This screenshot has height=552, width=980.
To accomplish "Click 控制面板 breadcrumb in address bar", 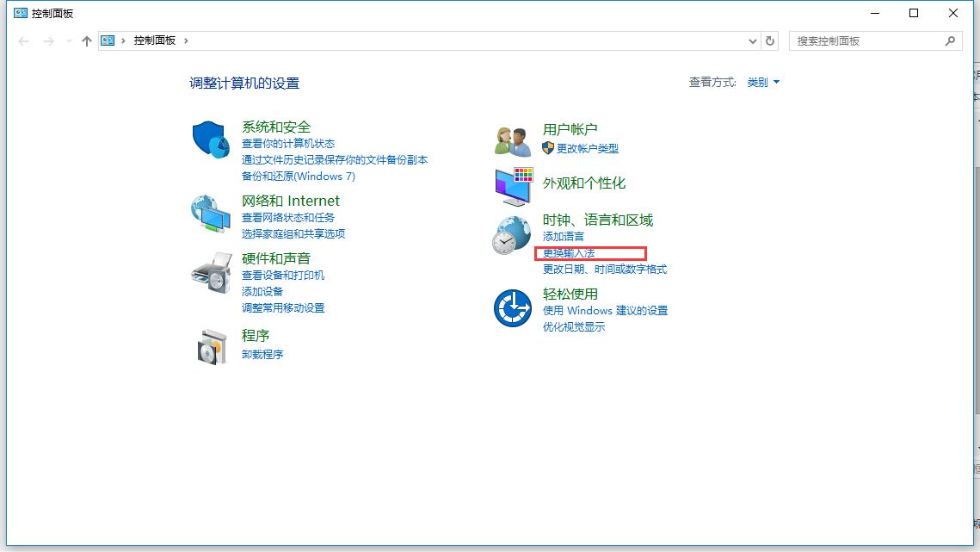I will (x=154, y=40).
